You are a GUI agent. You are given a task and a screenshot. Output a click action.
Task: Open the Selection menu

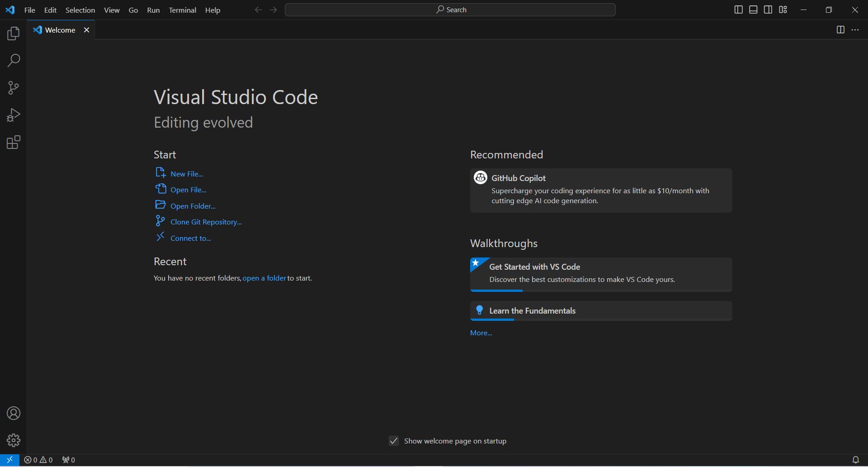point(80,10)
